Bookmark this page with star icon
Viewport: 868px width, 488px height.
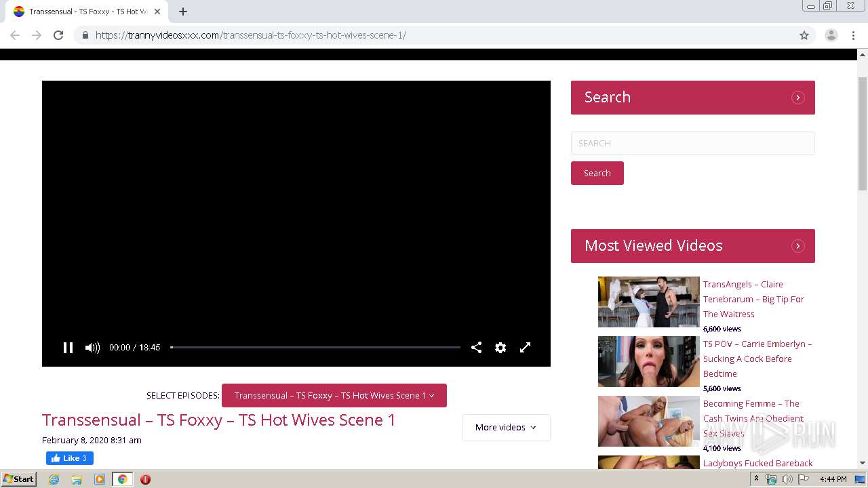pyautogui.click(x=804, y=35)
